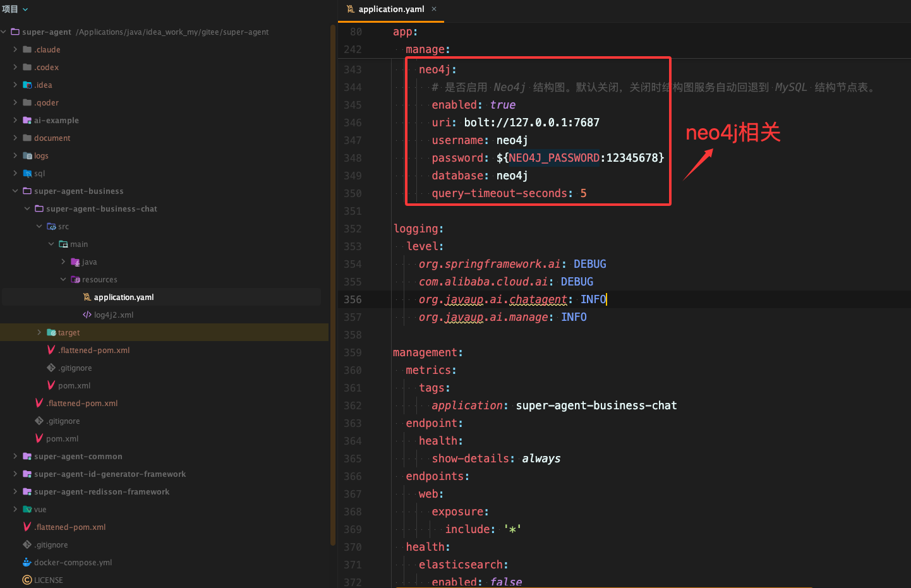The width and height of the screenshot is (911, 588).
Task: Click line number 356 in the gutter
Action: click(353, 299)
